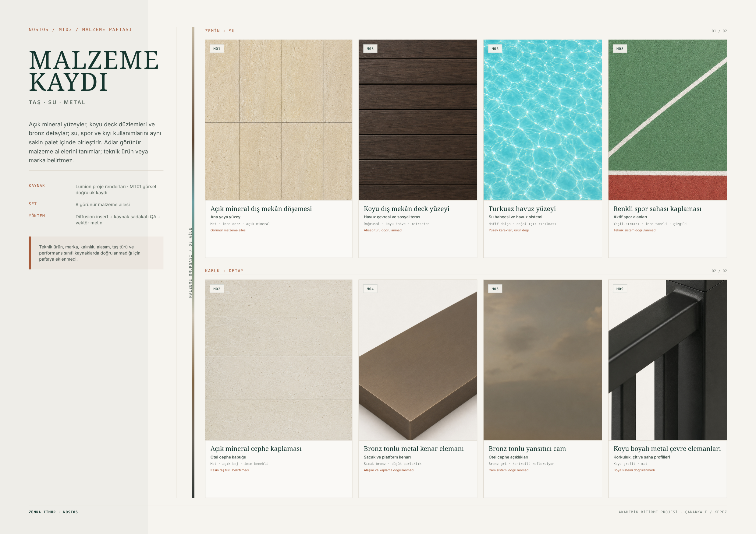
Task: Click the 01 / 02 page indicator
Action: coord(719,31)
